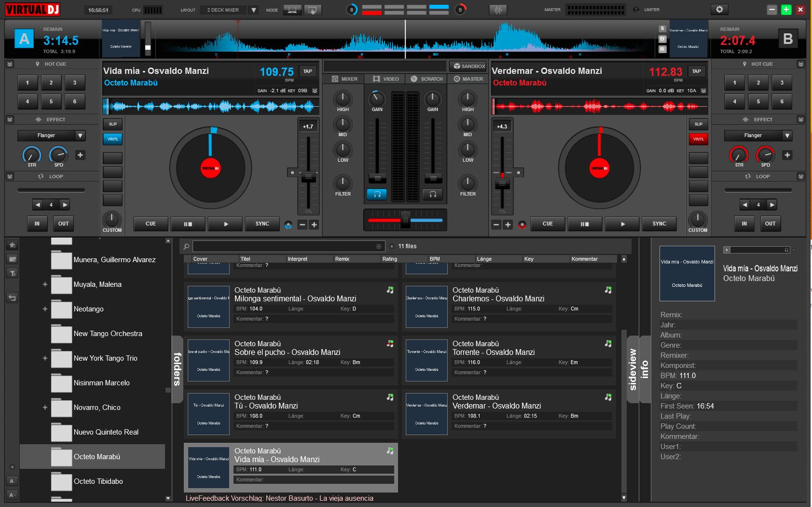This screenshot has width=812, height=507.
Task: Click SYNC button on deck B
Action: 659,224
